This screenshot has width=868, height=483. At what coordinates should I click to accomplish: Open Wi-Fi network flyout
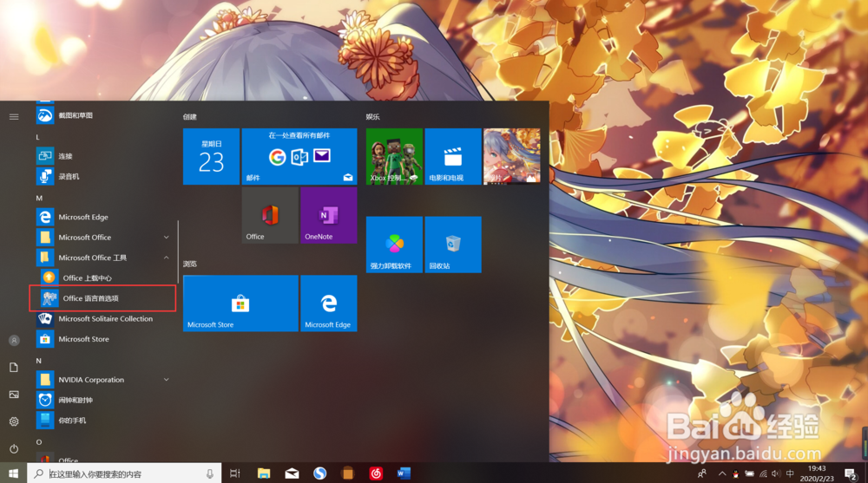click(x=763, y=473)
